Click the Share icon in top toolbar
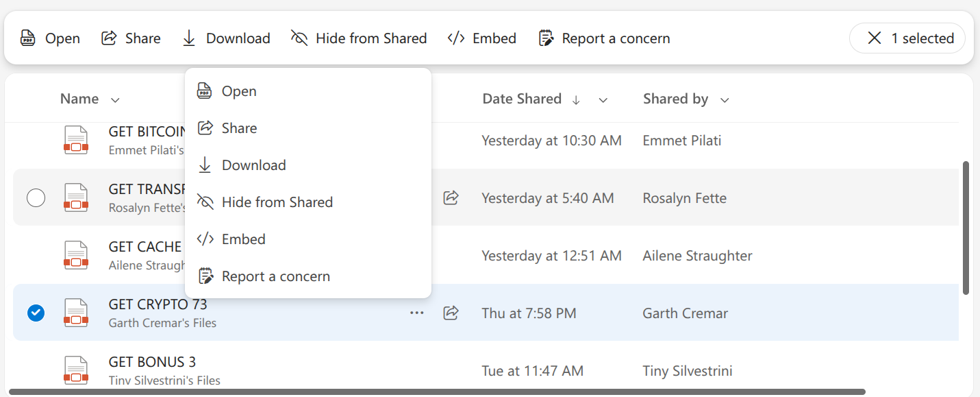The image size is (980, 397). coord(108,38)
